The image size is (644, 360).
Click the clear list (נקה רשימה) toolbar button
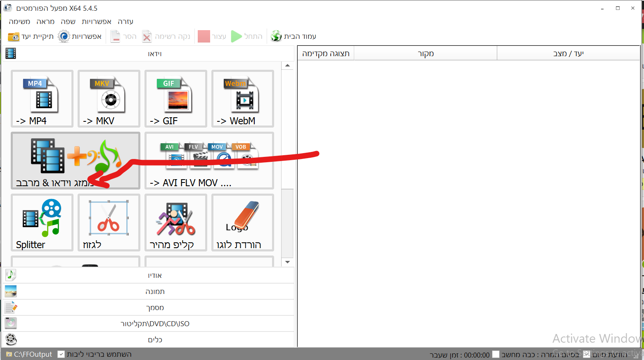(x=166, y=36)
